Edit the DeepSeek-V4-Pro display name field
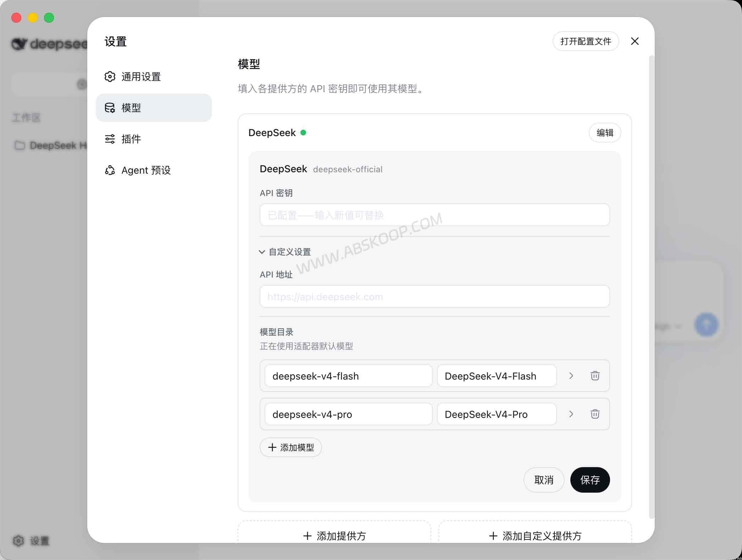This screenshot has width=742, height=560. 497,414
